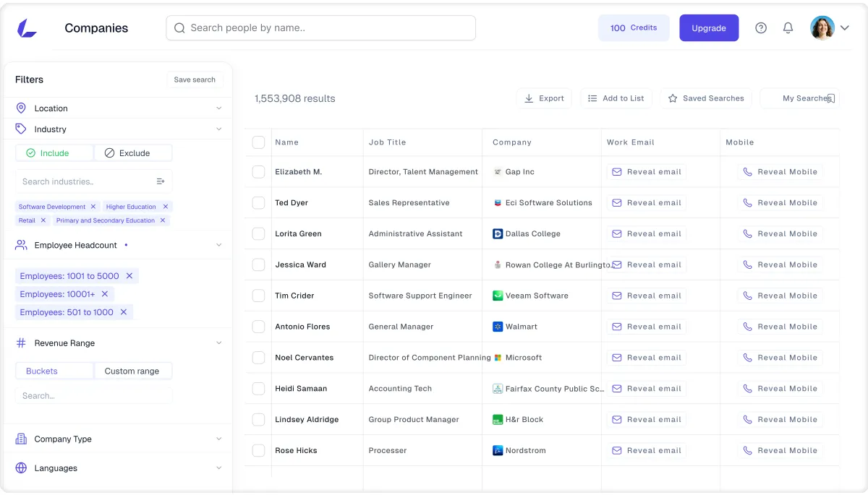Remove Employees: 10001+ filter
Viewport: 868px width, 495px height.
105,294
